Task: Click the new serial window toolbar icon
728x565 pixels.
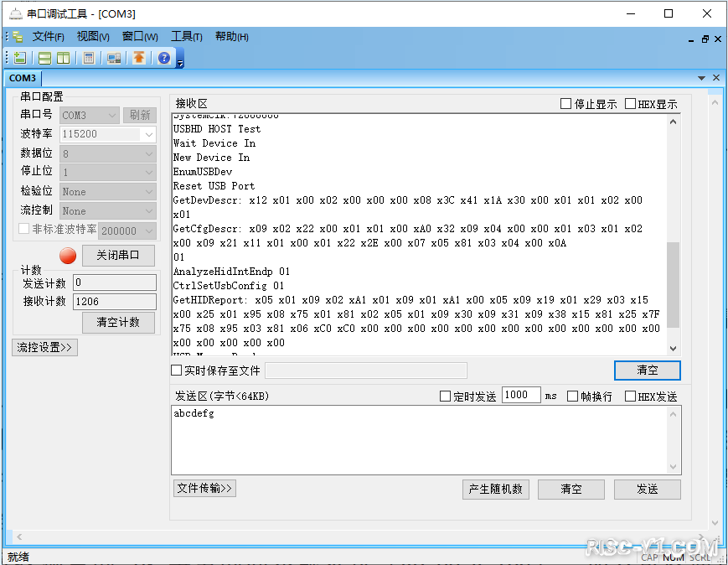Action: click(20, 58)
